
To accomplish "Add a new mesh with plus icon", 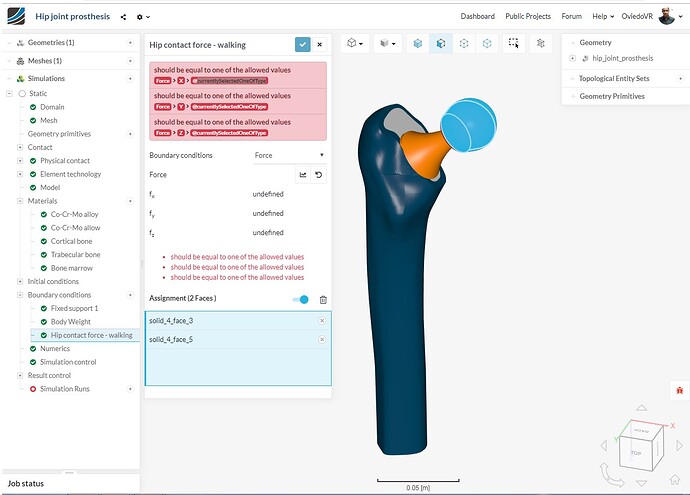I will (130, 61).
